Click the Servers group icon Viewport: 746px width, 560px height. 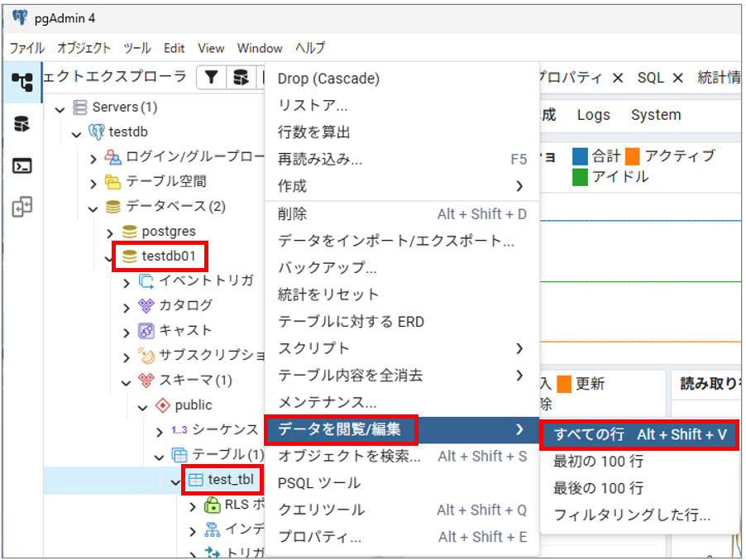(80, 107)
